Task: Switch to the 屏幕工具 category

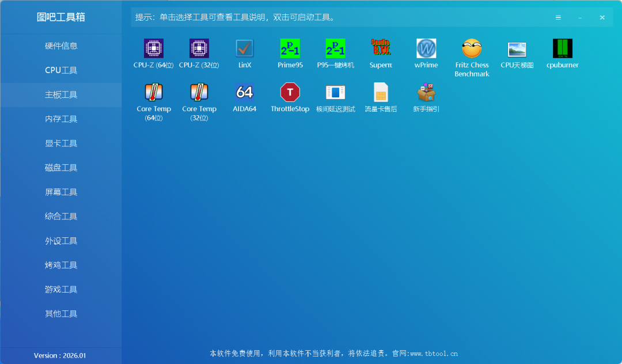Action: coord(61,192)
